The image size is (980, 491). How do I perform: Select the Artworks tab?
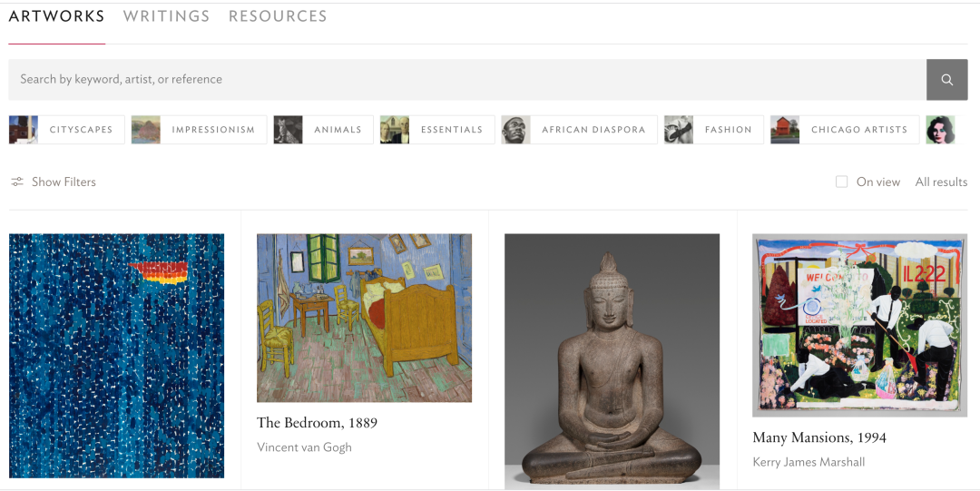tap(57, 16)
